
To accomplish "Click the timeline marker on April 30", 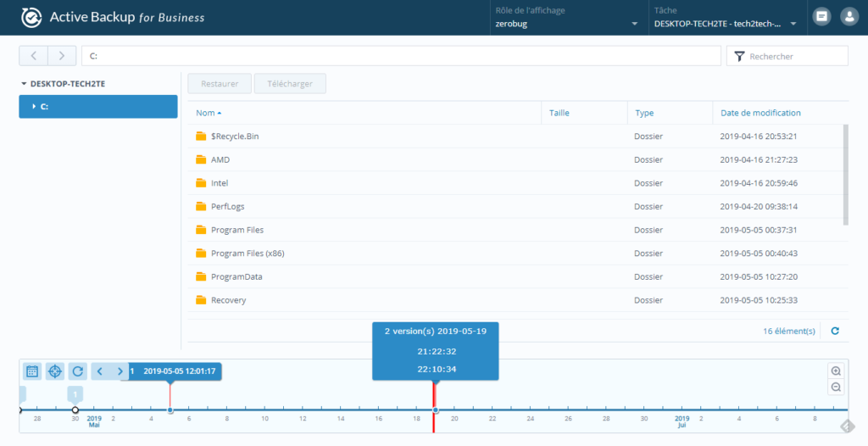I will [75, 410].
